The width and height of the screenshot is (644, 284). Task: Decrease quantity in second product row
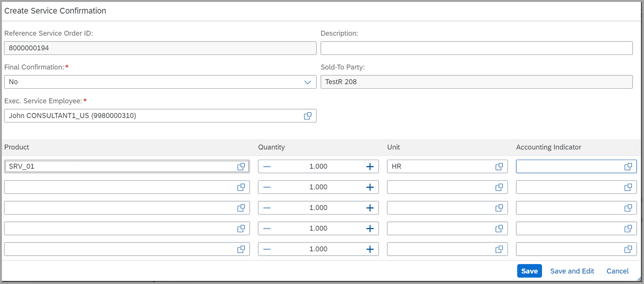coord(267,187)
